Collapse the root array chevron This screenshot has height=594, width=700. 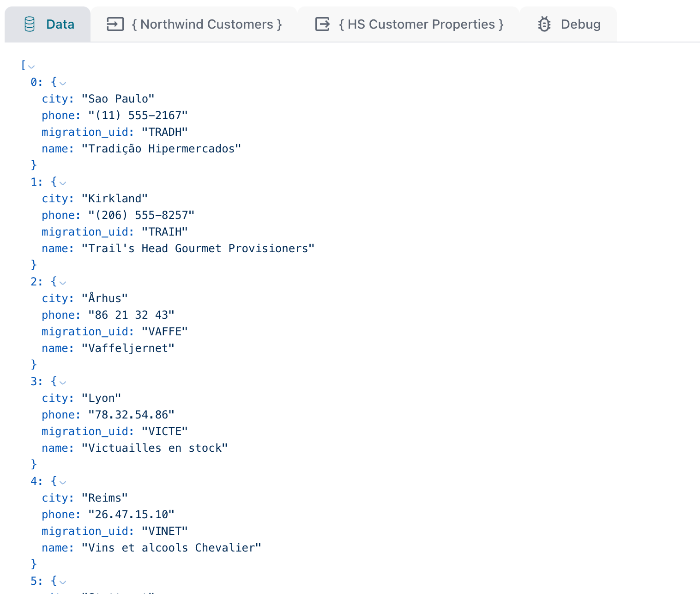31,67
